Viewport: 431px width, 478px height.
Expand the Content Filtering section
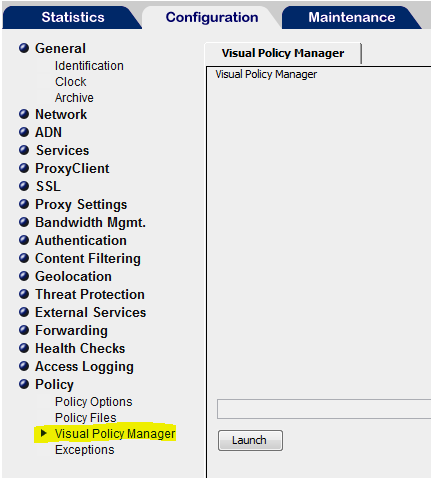click(88, 259)
